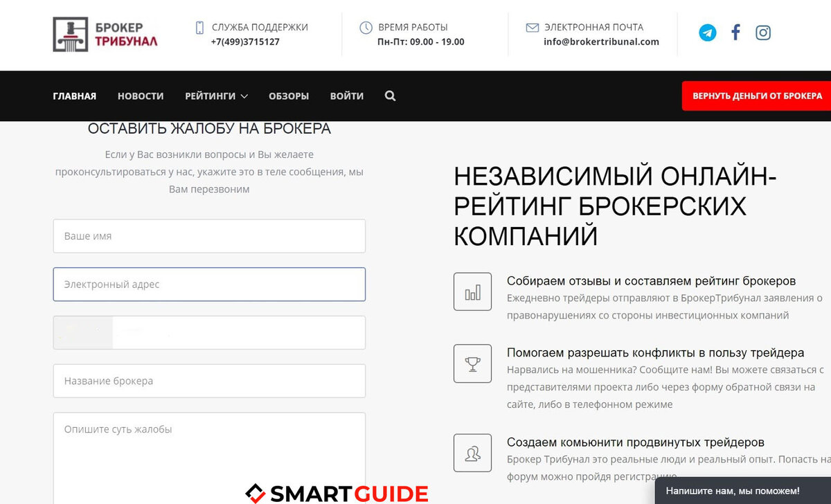Image resolution: width=831 pixels, height=504 pixels.
Task: Click the clock icon beside Время работы
Action: point(366,28)
